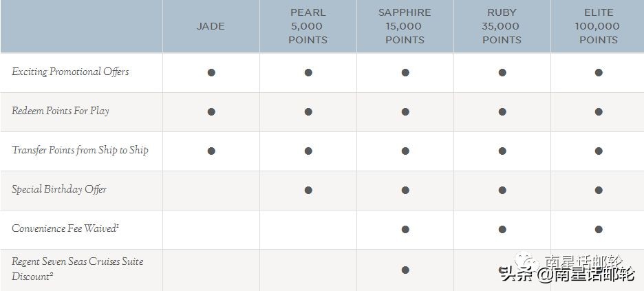The height and width of the screenshot is (291, 644).
Task: Click the Pearl dot for Special Birthday Offer
Action: (x=308, y=190)
